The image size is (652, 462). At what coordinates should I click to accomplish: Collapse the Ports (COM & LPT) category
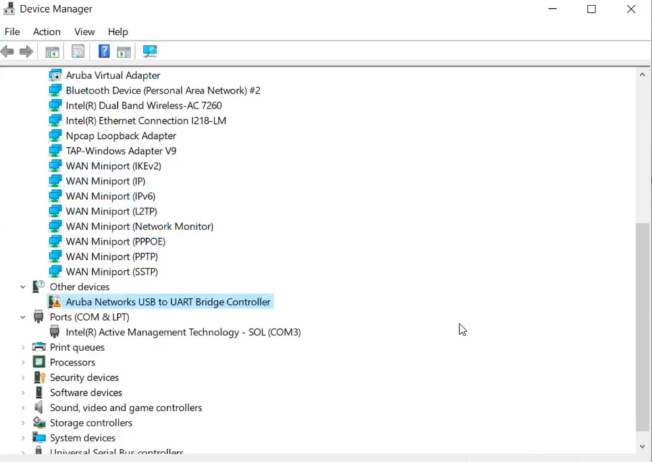(x=23, y=317)
